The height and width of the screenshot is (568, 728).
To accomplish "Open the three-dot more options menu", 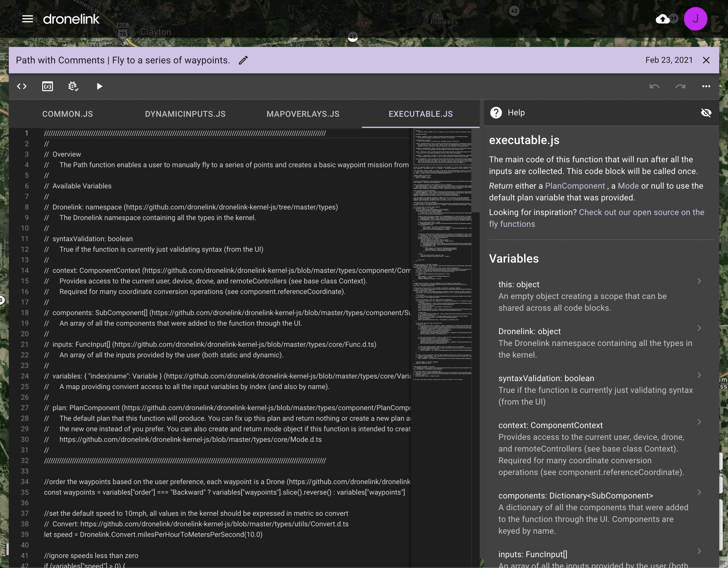I will point(706,86).
